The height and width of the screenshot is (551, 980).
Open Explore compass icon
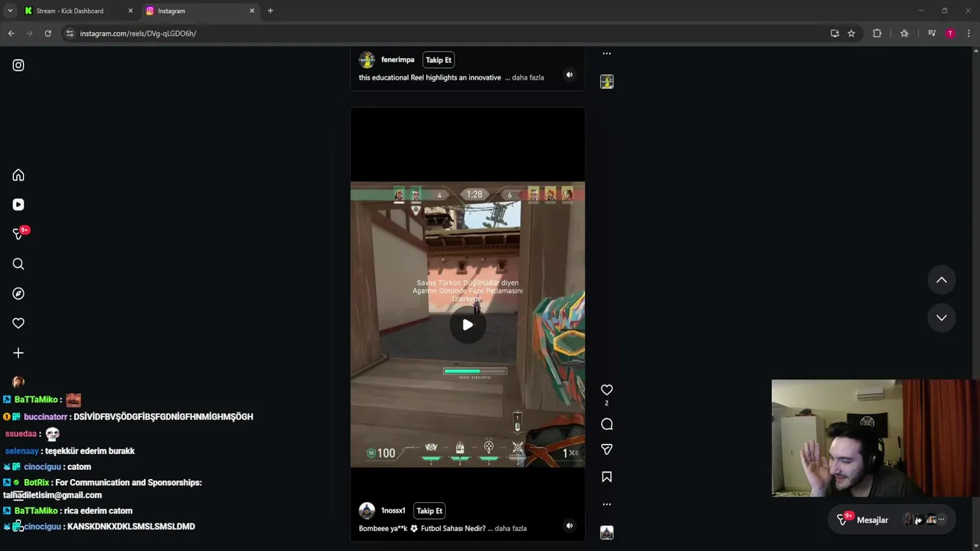pyautogui.click(x=18, y=294)
